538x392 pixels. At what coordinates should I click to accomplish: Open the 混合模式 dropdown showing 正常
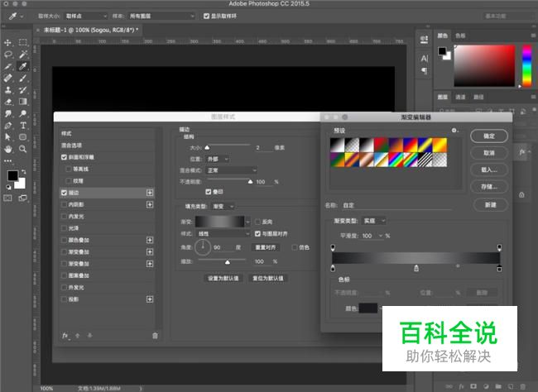point(232,170)
